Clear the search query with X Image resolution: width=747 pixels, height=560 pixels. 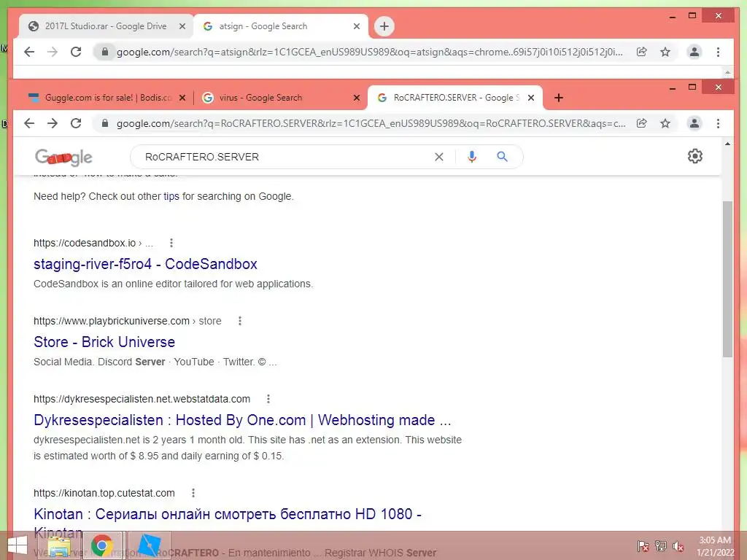(438, 157)
